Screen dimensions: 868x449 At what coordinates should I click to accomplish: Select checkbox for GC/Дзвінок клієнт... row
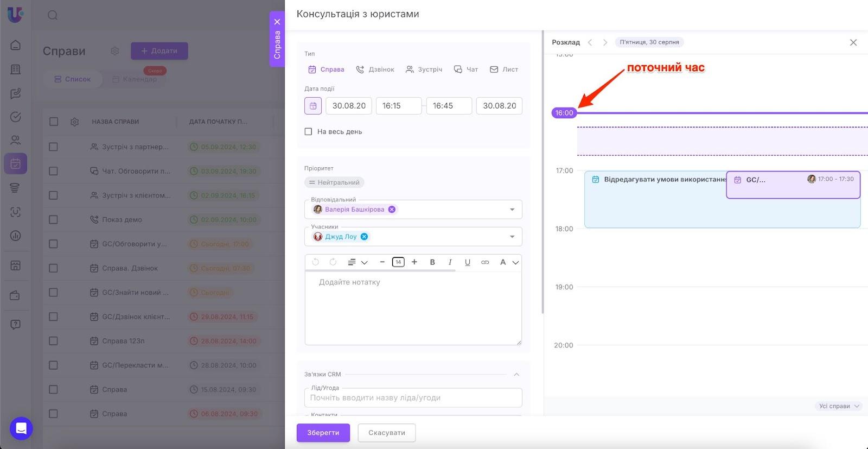pos(53,317)
